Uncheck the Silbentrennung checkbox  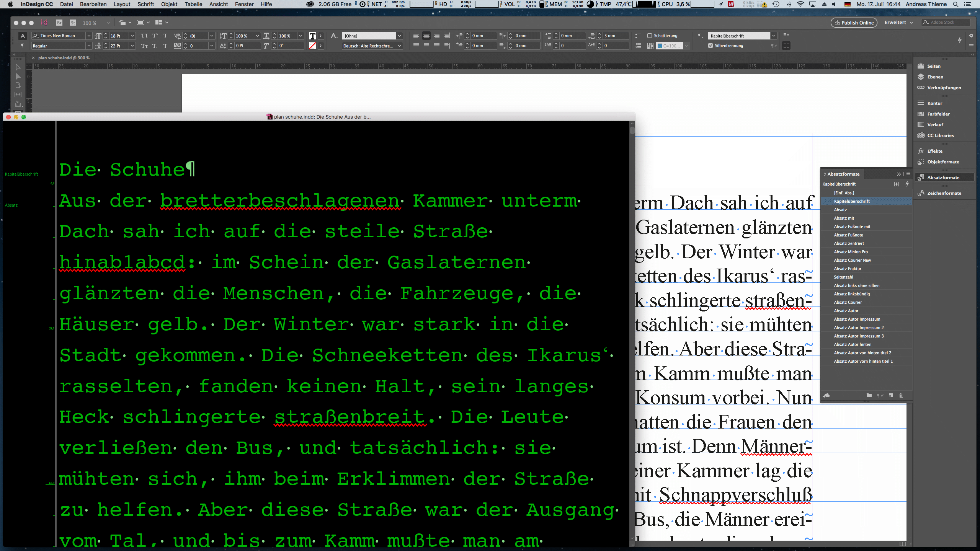click(x=710, y=46)
